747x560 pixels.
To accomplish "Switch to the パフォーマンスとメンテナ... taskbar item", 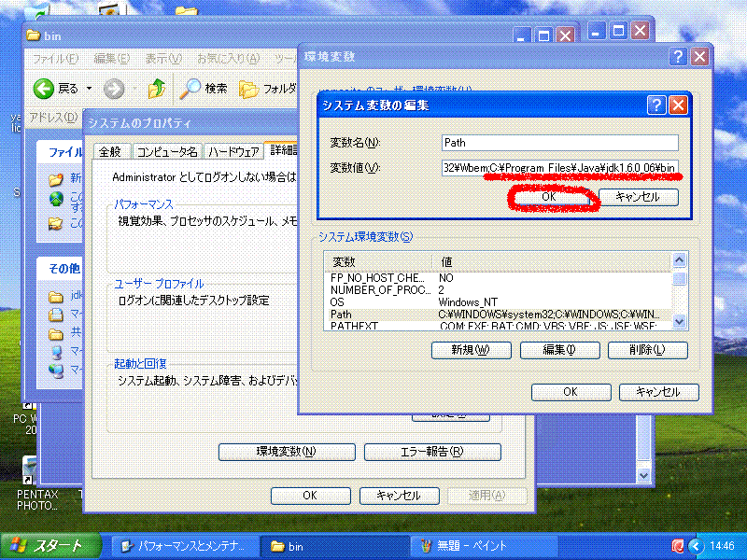I will 185,546.
